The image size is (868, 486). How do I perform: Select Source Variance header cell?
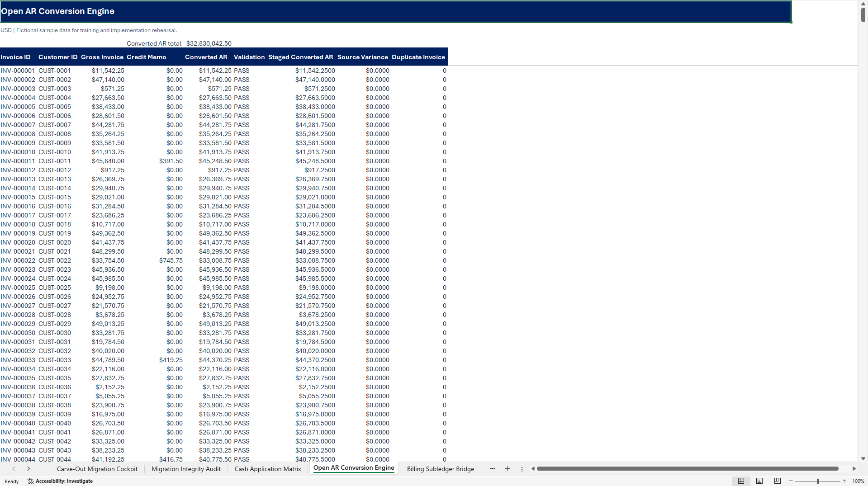(363, 57)
